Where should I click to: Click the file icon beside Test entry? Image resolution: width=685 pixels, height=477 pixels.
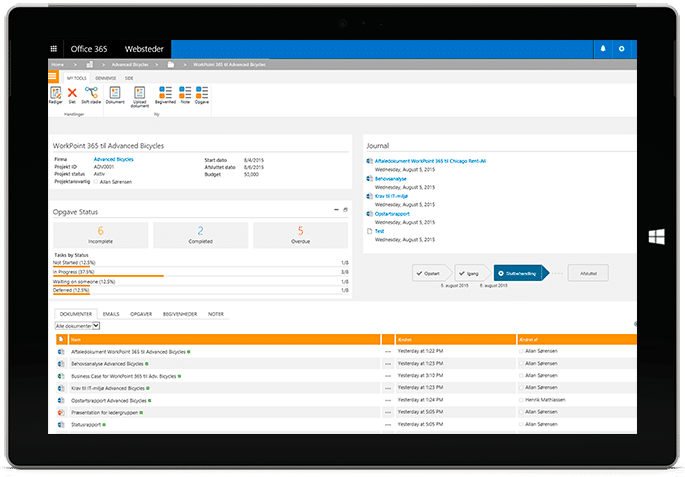(370, 231)
